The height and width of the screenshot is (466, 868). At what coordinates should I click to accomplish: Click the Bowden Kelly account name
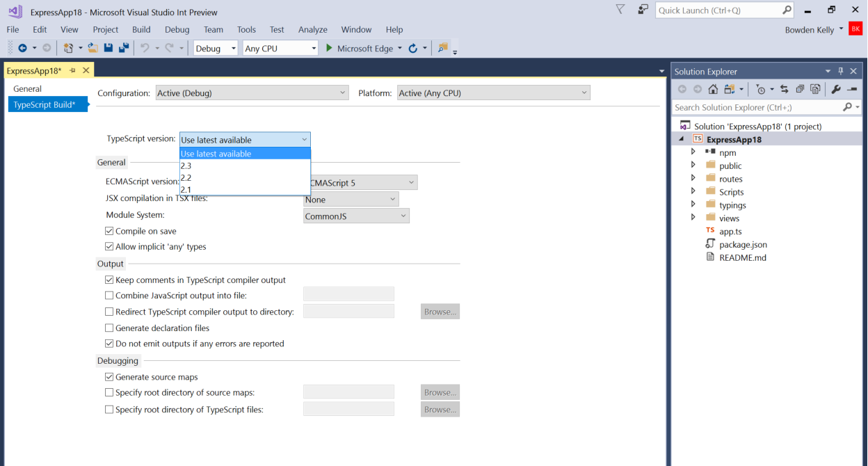[809, 29]
